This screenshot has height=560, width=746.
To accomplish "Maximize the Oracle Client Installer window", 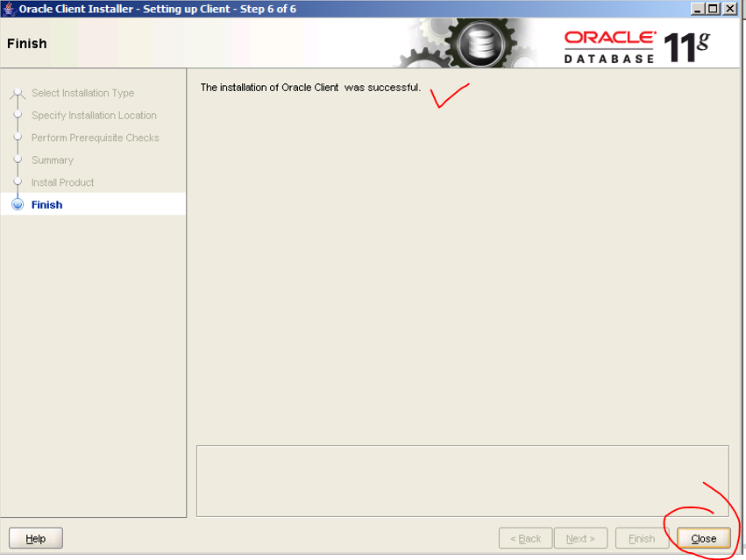I will [714, 9].
